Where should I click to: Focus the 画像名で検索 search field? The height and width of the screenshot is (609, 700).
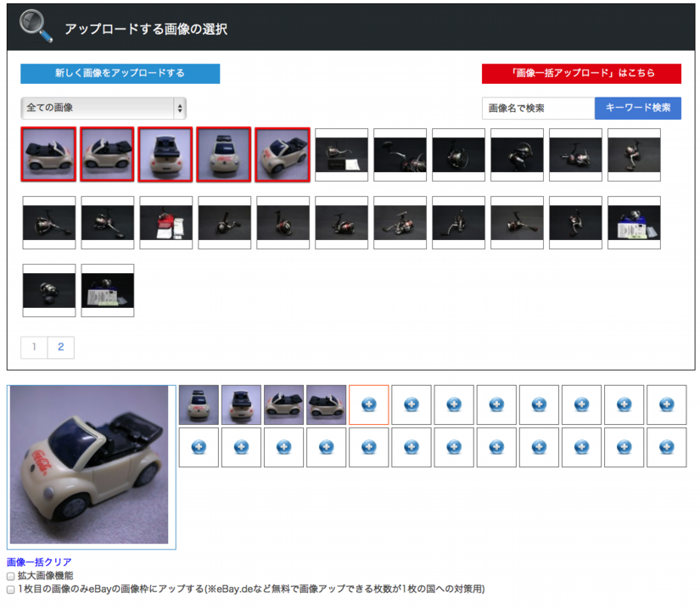[x=538, y=109]
